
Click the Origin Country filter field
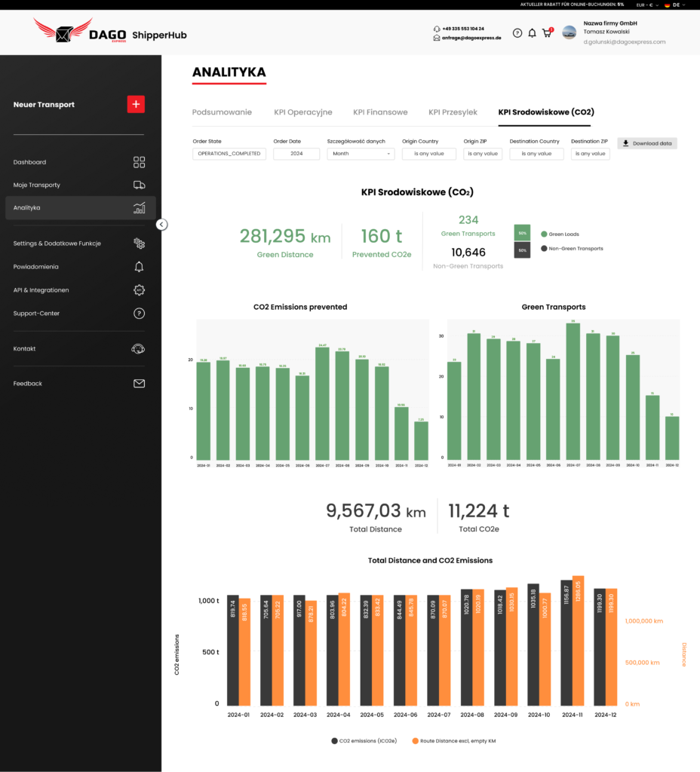429,154
